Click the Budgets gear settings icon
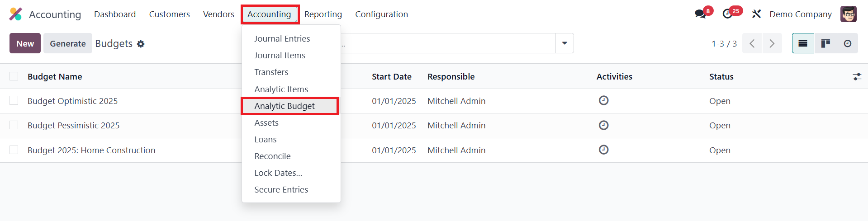Viewport: 868px width, 221px height. coord(141,44)
